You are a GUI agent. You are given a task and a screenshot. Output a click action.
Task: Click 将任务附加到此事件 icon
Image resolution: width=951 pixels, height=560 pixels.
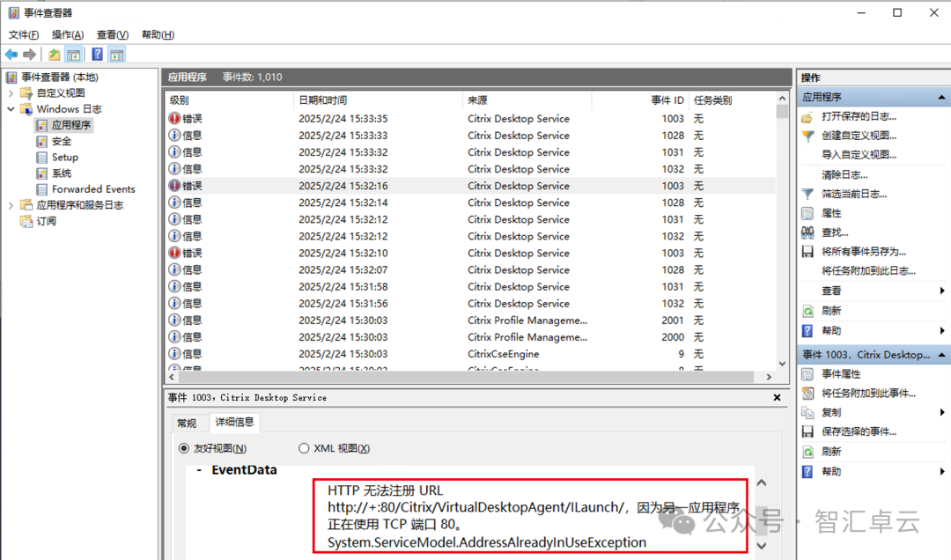807,394
